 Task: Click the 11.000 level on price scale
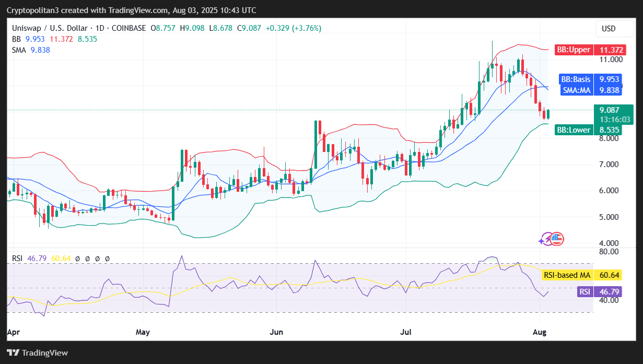tap(610, 60)
